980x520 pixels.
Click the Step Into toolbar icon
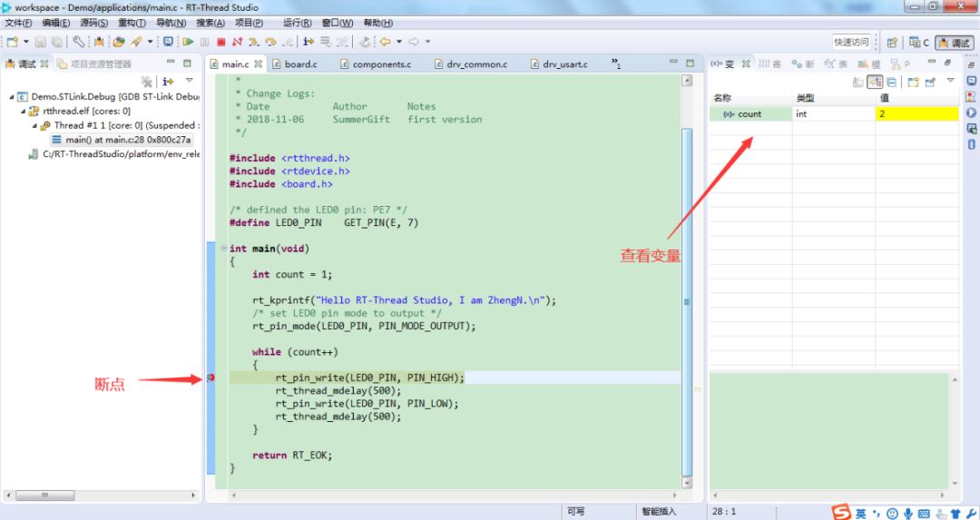253,42
